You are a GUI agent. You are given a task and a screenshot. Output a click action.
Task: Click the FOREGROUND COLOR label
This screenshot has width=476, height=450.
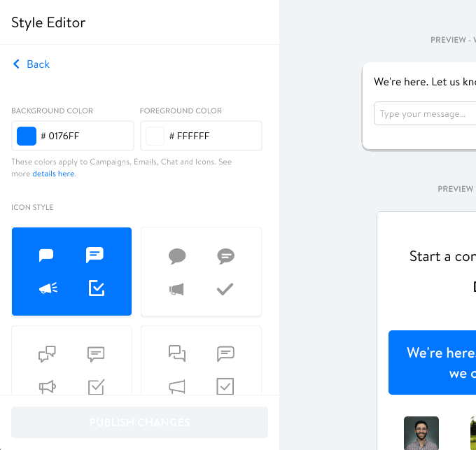[181, 111]
